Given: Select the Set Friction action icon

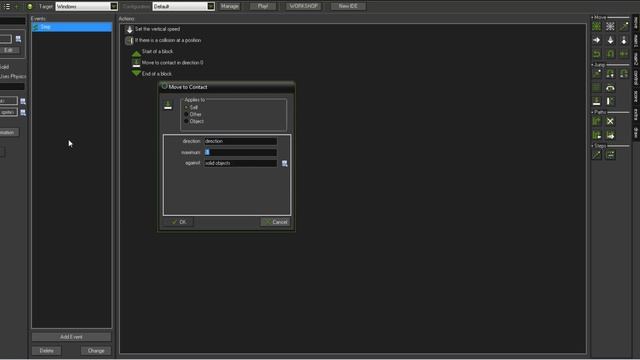Looking at the screenshot, I should click(624, 53).
